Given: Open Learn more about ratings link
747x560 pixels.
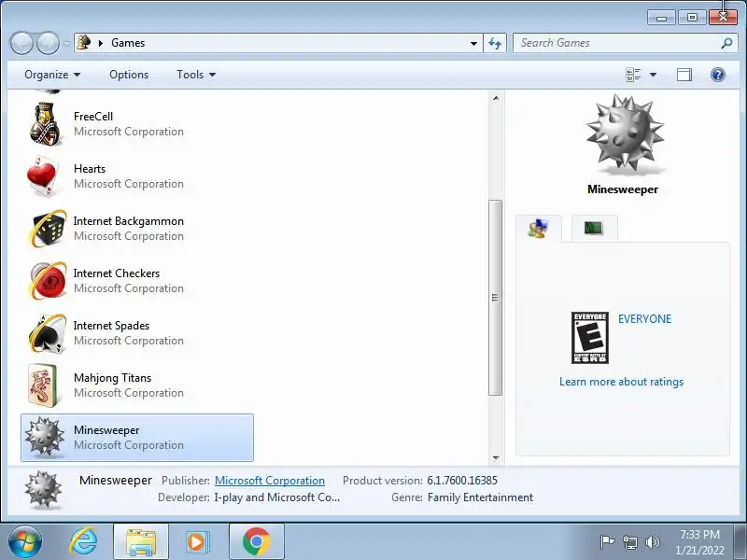Looking at the screenshot, I should click(x=621, y=382).
